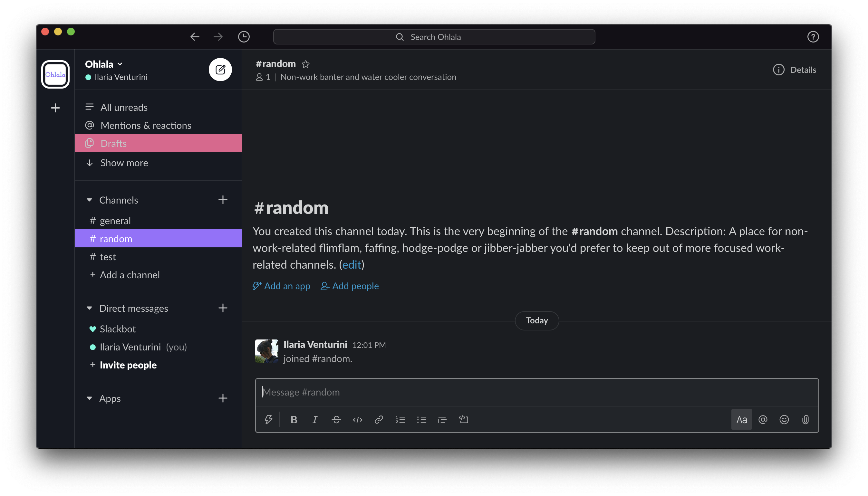Click the Bullet list formatting icon
Screen dimensions: 868x496
tap(421, 420)
